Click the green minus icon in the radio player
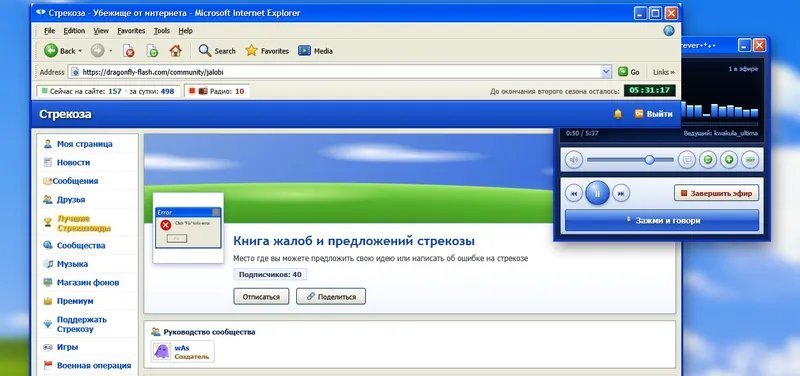800x376 pixels. 708,160
